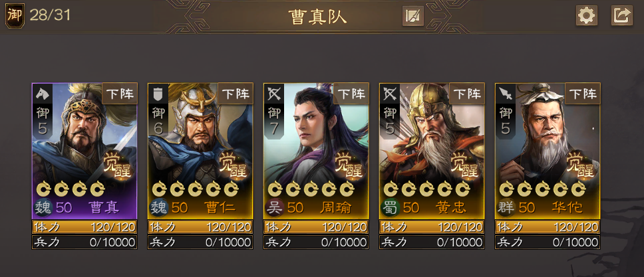The image size is (644, 277).
Task: Remove 华佗 with the 下阵 button
Action: coord(583,94)
